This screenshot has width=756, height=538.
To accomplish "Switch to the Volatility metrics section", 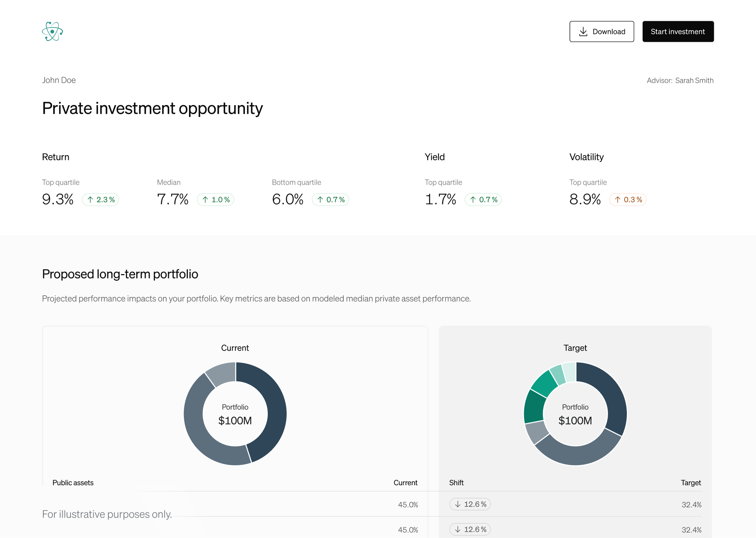I will tap(586, 157).
